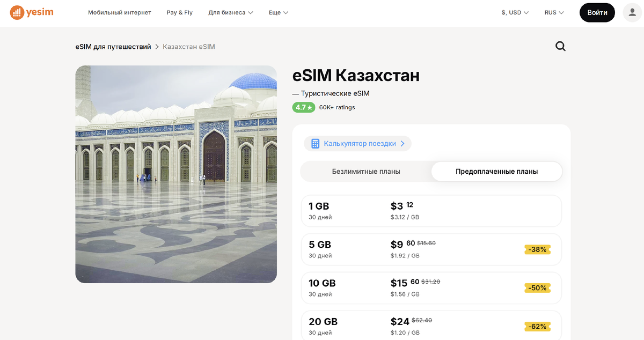Click the crossed-out $62.40 price

[422, 320]
